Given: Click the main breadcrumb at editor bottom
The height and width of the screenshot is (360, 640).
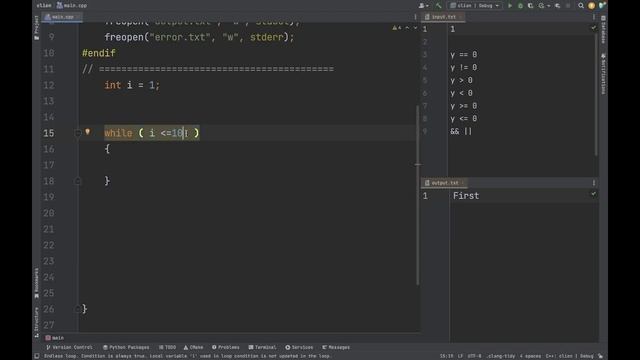Looking at the screenshot, I should [55, 338].
